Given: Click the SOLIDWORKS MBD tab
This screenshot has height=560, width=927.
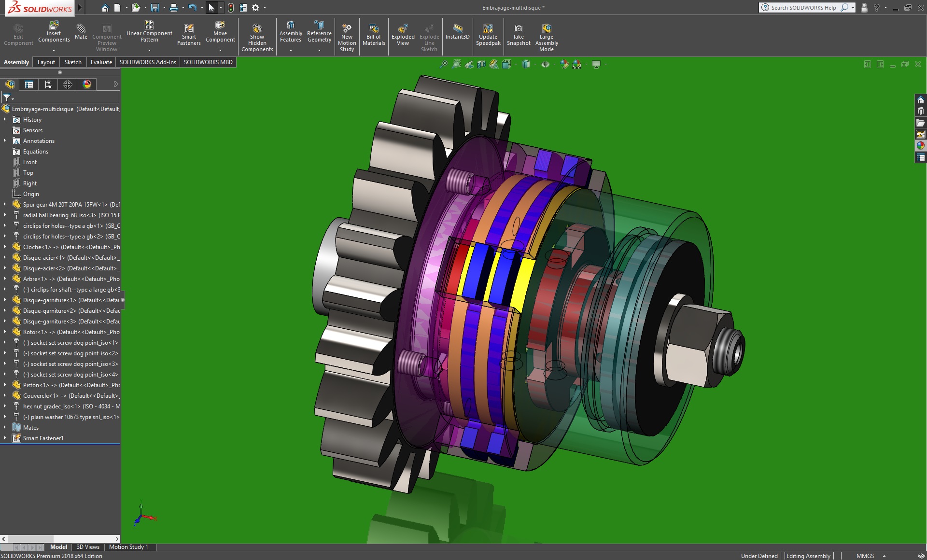Looking at the screenshot, I should click(x=208, y=62).
